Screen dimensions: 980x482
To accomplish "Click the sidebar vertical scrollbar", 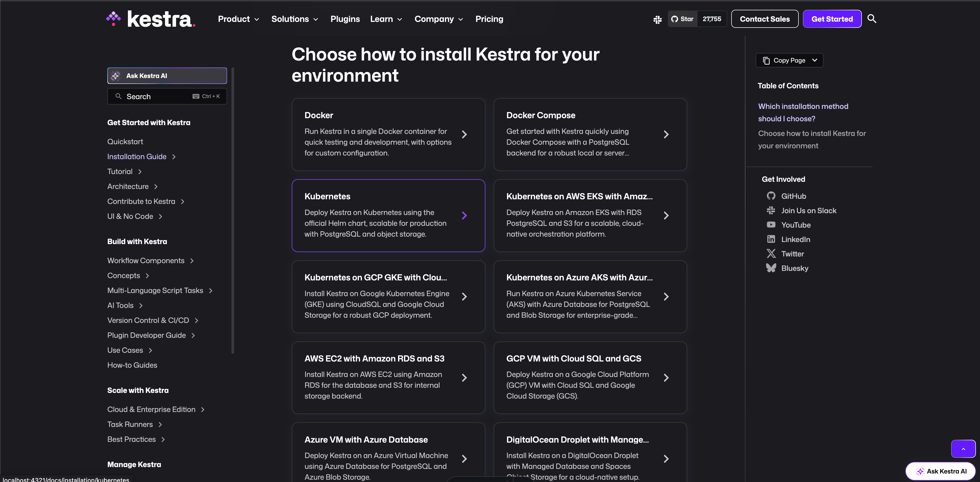I will coord(233,211).
